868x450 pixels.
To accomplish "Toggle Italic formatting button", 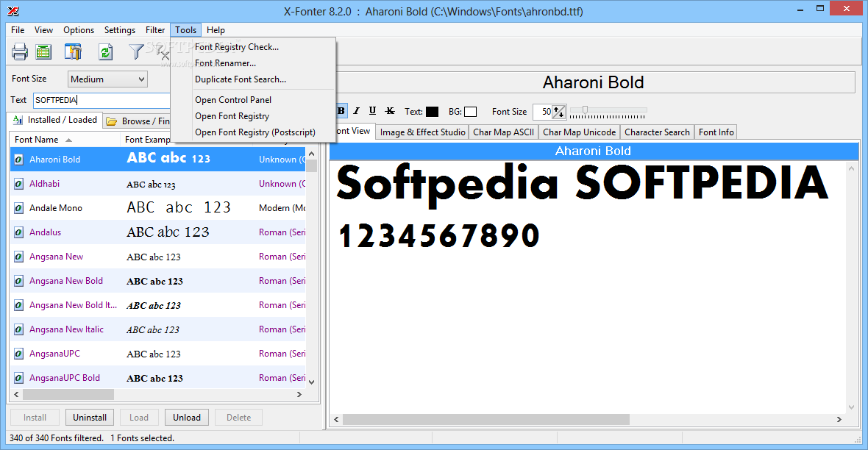I will click(x=357, y=111).
